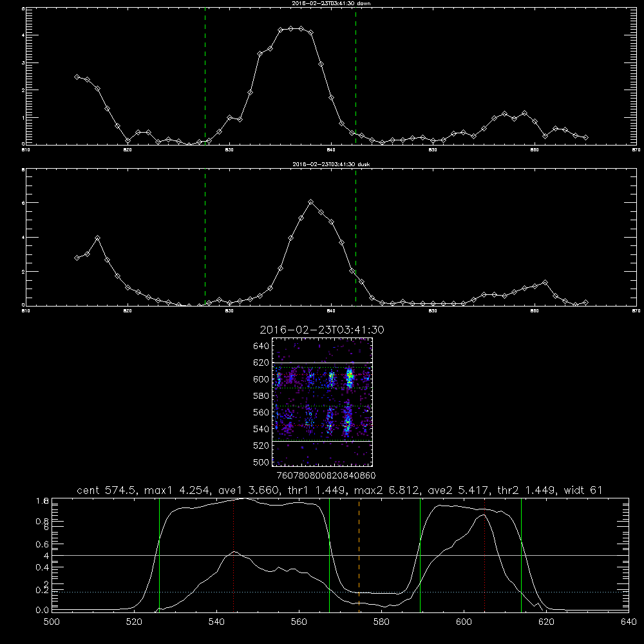Screen dimensions: 644x644
Task: Click the dusk plot peak diamond near 6
Action: (x=311, y=202)
